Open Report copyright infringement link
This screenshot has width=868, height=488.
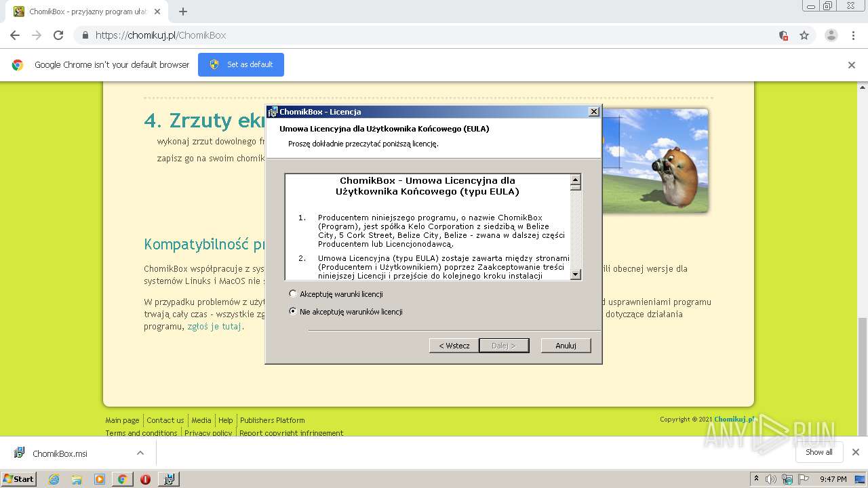[291, 432]
